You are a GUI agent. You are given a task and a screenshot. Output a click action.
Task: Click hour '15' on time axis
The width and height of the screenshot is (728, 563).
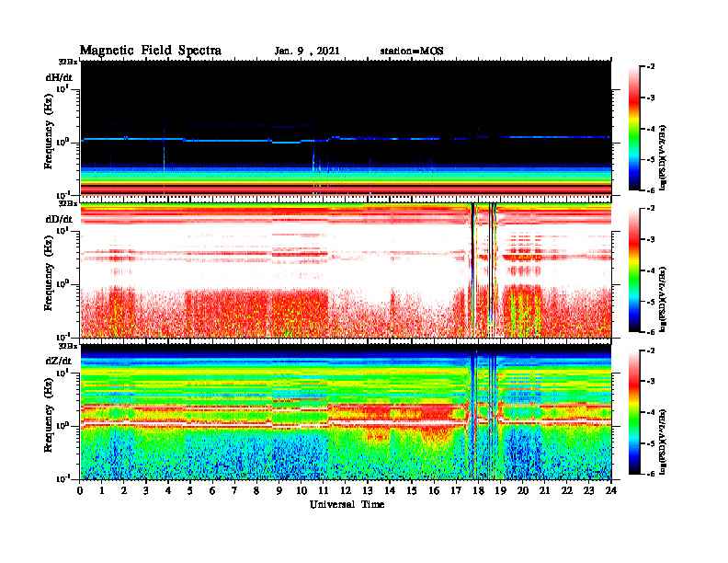point(412,490)
